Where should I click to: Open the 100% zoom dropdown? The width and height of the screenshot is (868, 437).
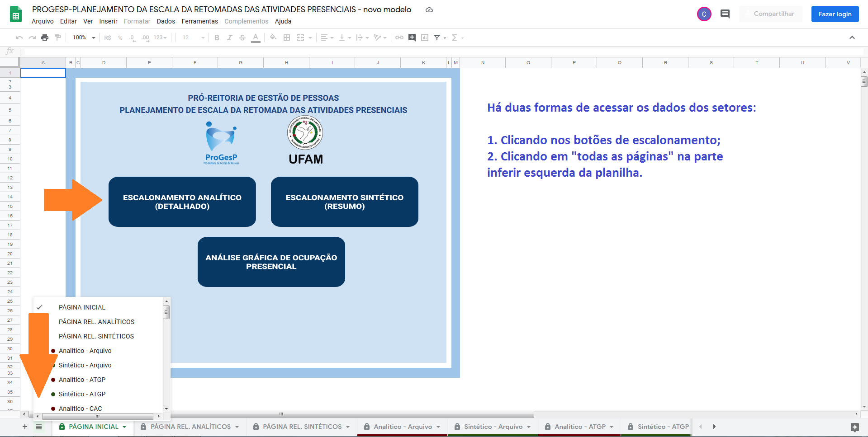point(84,38)
